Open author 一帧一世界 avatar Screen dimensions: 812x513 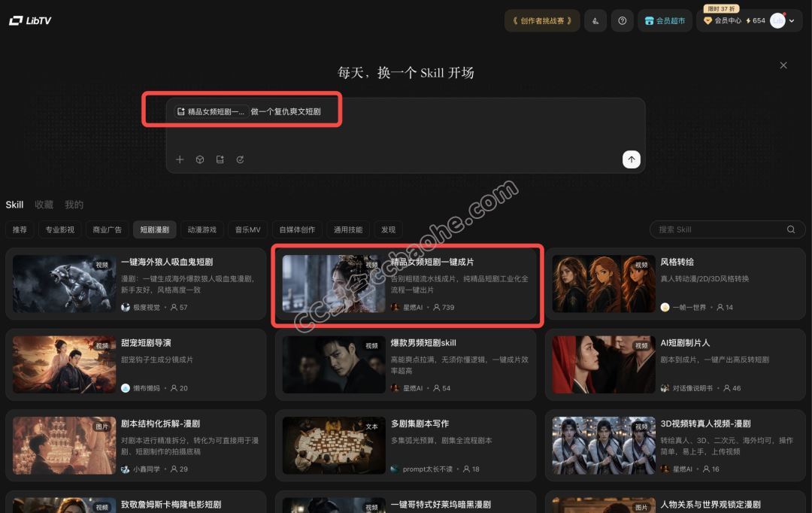[x=665, y=308]
